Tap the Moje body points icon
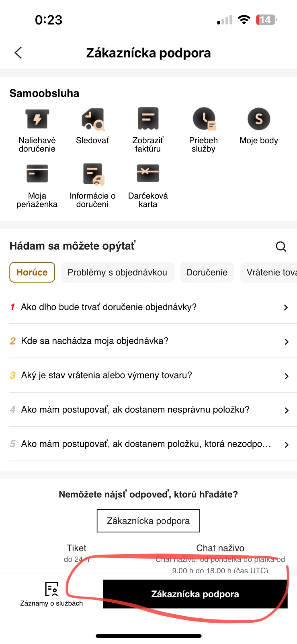The image size is (297, 644). 259,120
